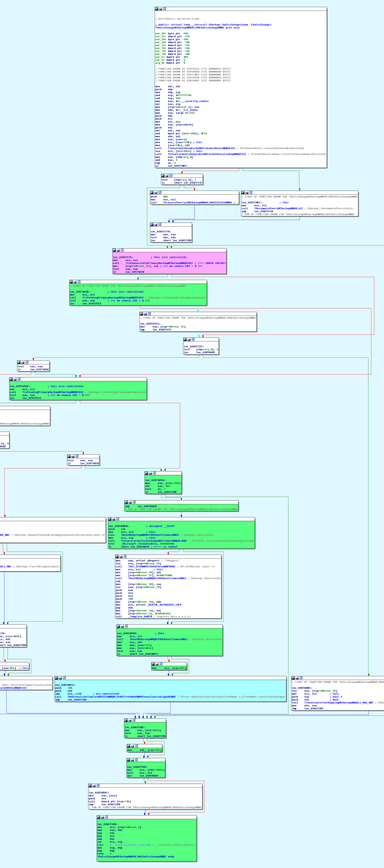This screenshot has height=868, width=384.
Task: Click the 'mov eax, ds:___security_cookie' line
Action: (x=182, y=101)
